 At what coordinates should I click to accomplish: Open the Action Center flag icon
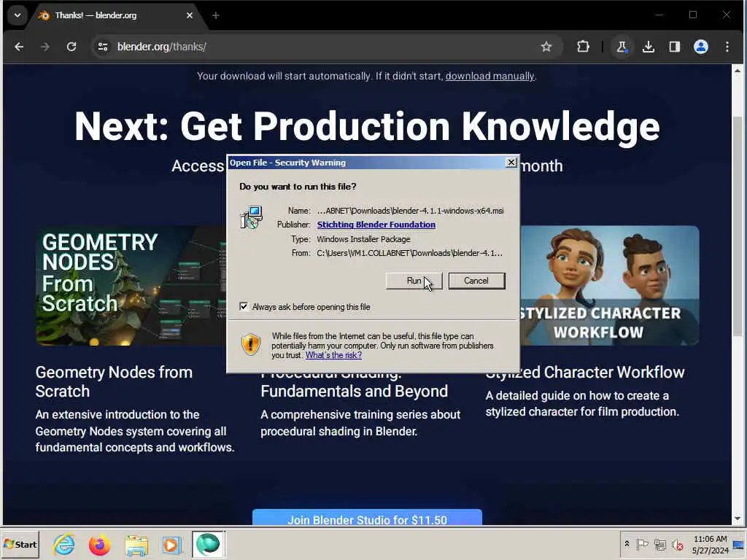(642, 544)
